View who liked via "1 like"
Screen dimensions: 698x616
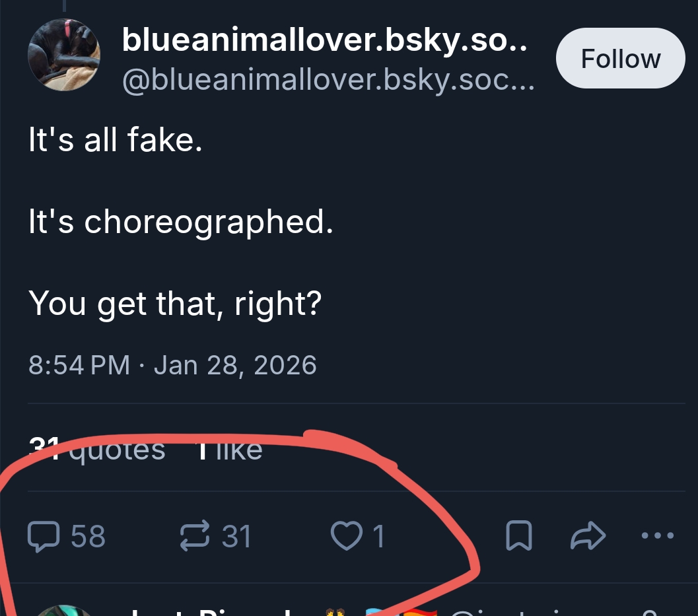point(230,450)
